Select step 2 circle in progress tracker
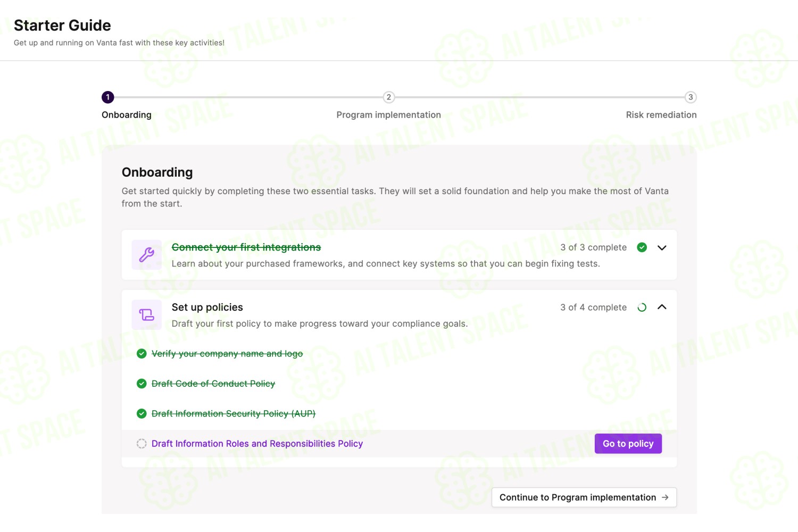This screenshot has height=532, width=798. (389, 97)
